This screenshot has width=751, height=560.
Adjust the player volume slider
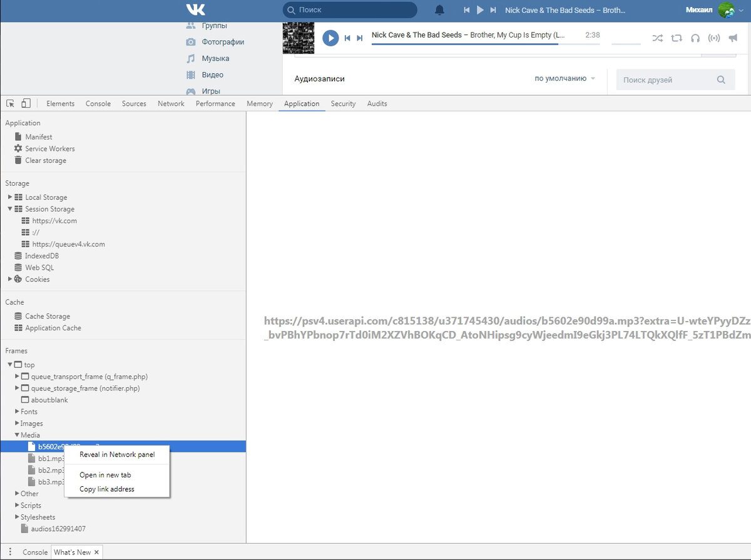point(626,44)
